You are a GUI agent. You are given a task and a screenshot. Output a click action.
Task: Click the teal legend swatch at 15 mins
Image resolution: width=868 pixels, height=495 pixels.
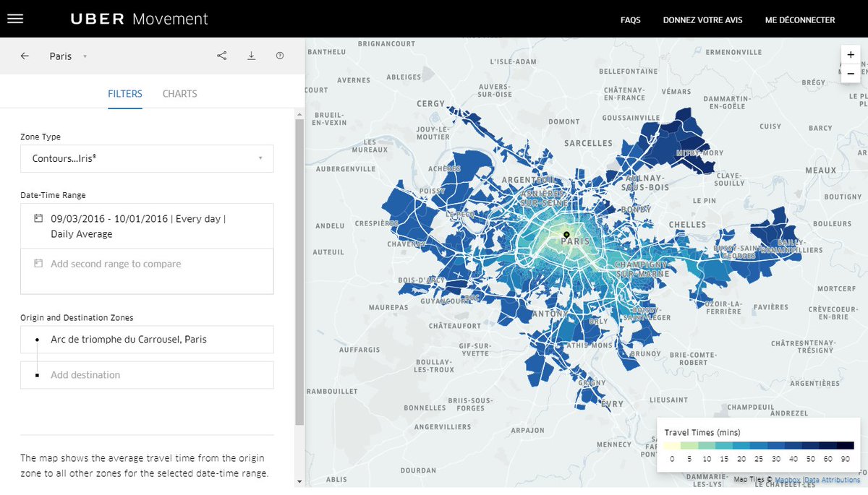tap(724, 445)
